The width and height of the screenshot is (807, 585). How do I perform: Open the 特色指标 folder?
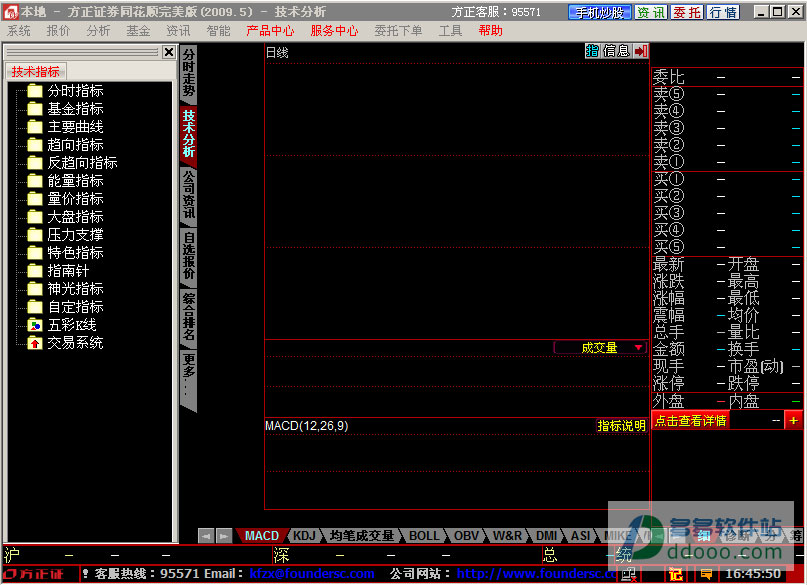click(x=65, y=253)
